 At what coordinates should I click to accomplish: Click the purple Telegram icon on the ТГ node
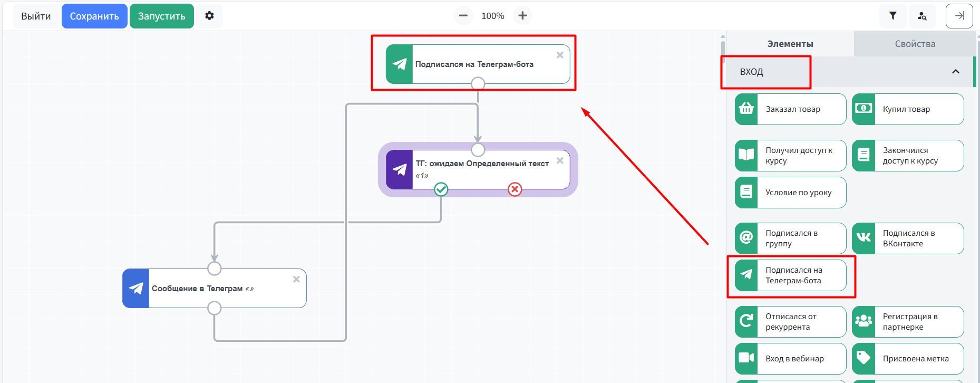[x=400, y=169]
